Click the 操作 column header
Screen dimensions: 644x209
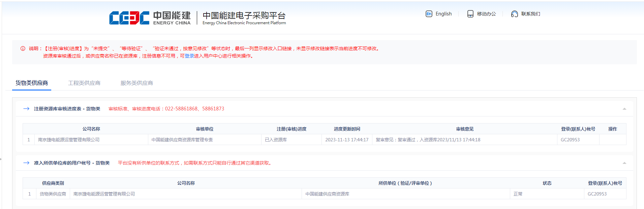(613, 129)
